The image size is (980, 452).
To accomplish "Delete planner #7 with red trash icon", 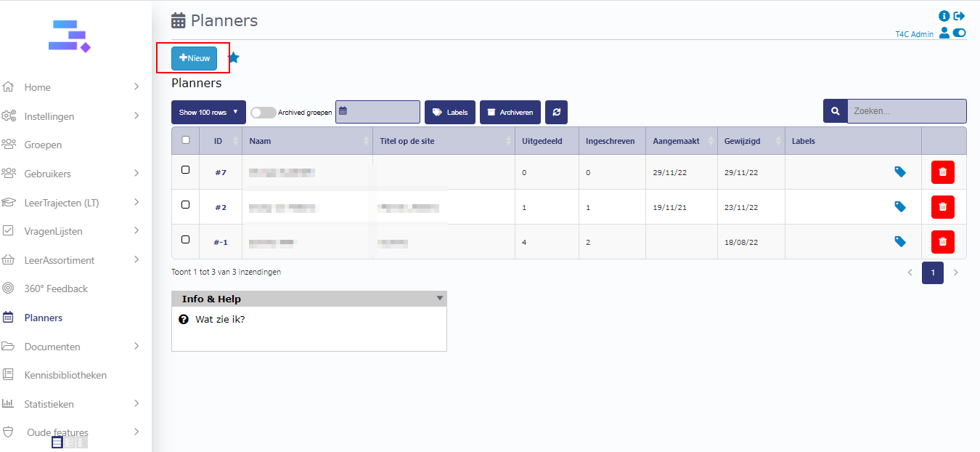I will (942, 172).
